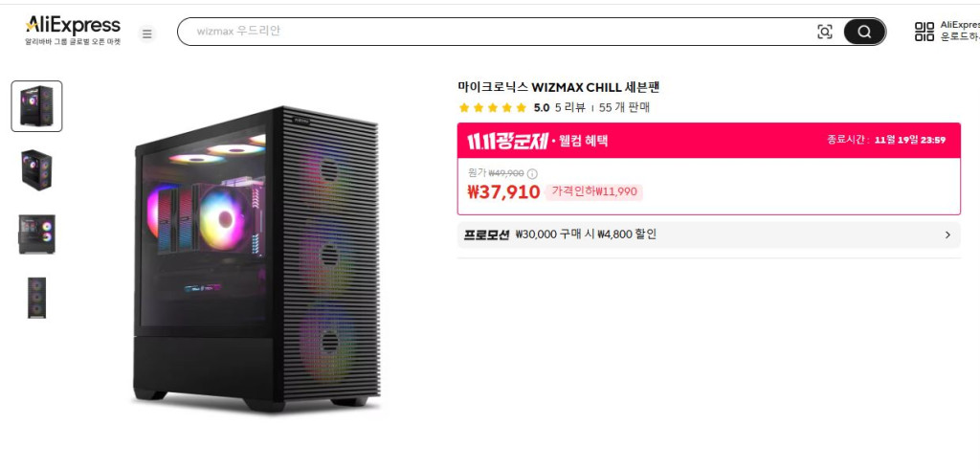Click the magnifier search button
The height and width of the screenshot is (469, 980).
864,32
